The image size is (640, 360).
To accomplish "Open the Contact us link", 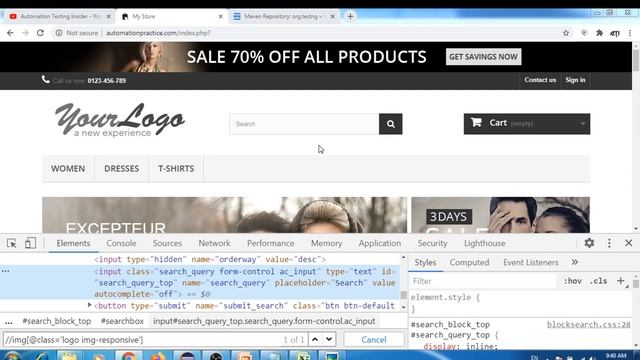I will point(540,80).
